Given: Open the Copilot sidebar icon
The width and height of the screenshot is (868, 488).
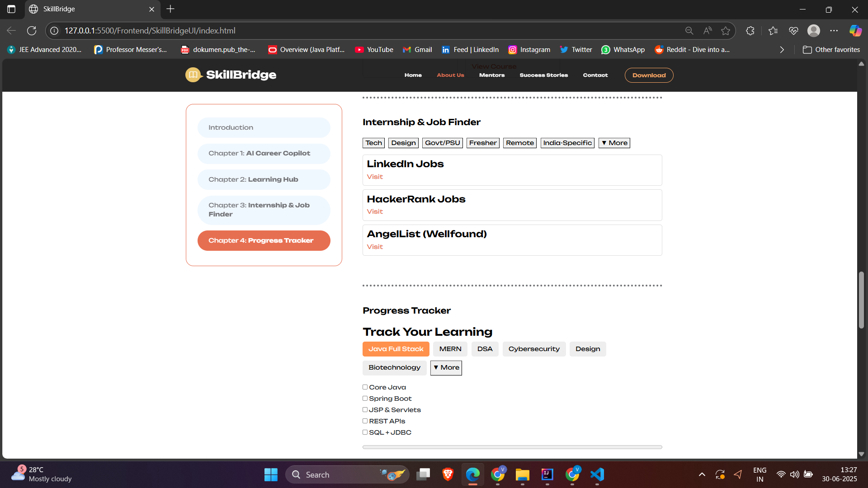Looking at the screenshot, I should (855, 31).
